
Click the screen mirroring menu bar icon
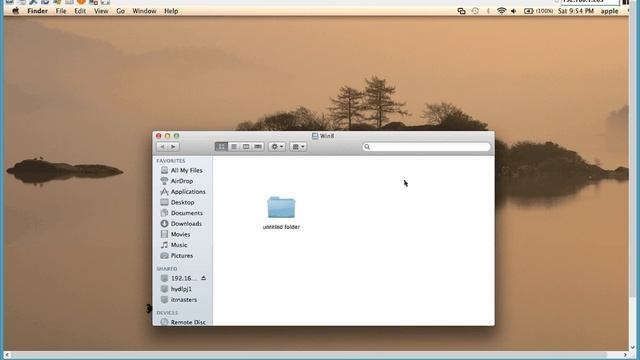[461, 11]
